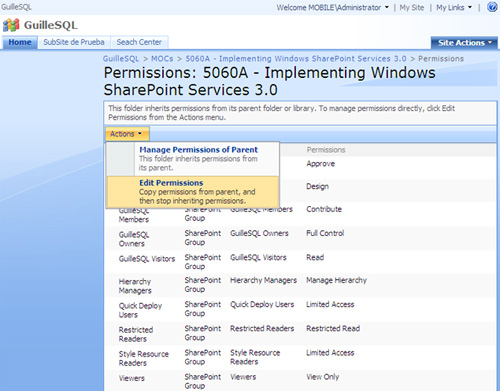The width and height of the screenshot is (500, 391).
Task: Open the help icon at top right
Action: tap(492, 7)
